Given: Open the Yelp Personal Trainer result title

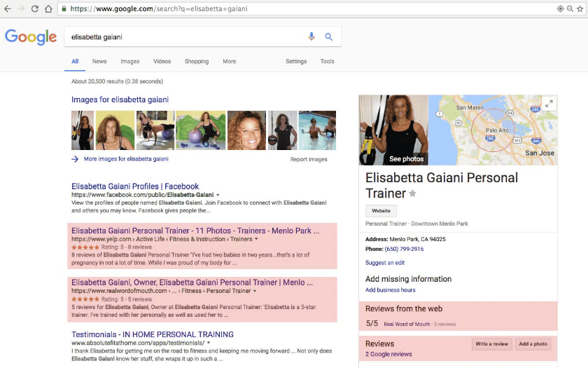Looking at the screenshot, I should tap(195, 231).
